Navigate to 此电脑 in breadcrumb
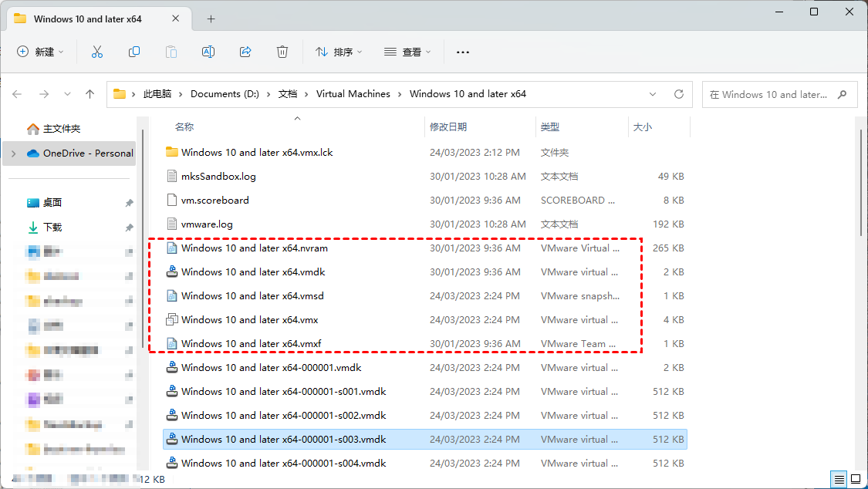868x489 pixels. pos(157,94)
